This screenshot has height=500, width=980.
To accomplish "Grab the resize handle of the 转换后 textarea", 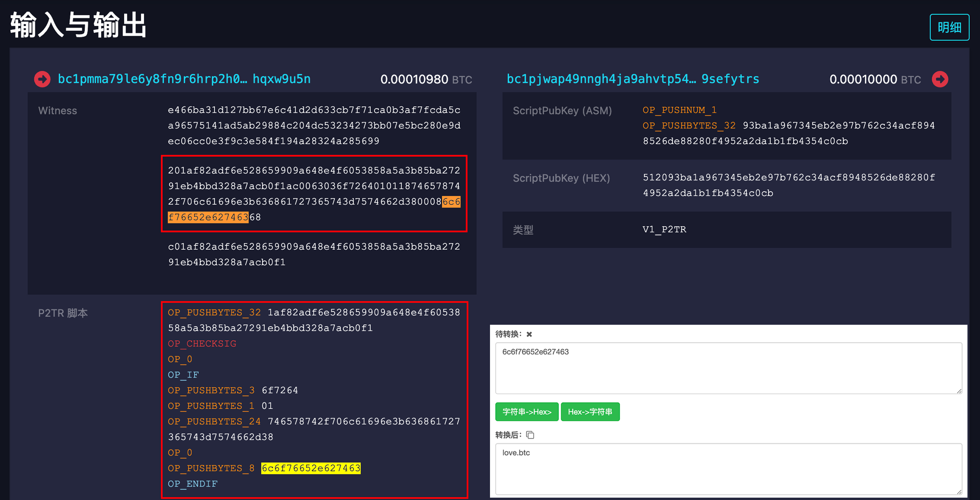I will 959,491.
